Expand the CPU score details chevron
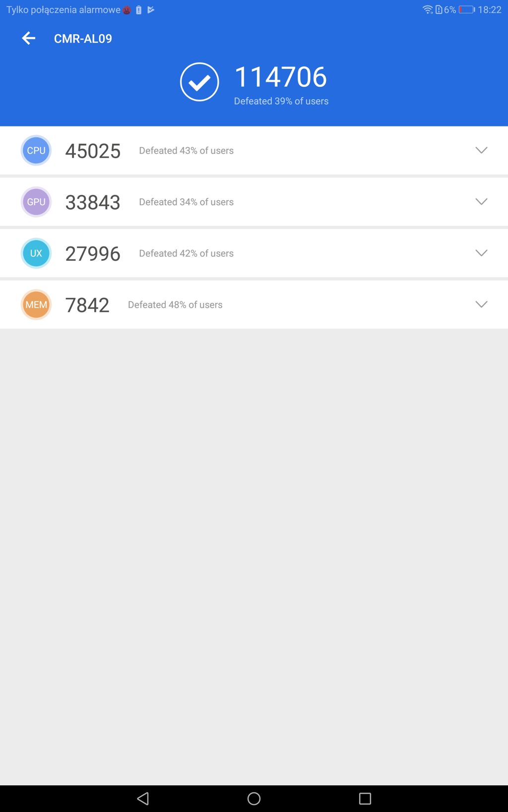The width and height of the screenshot is (508, 812). (481, 150)
